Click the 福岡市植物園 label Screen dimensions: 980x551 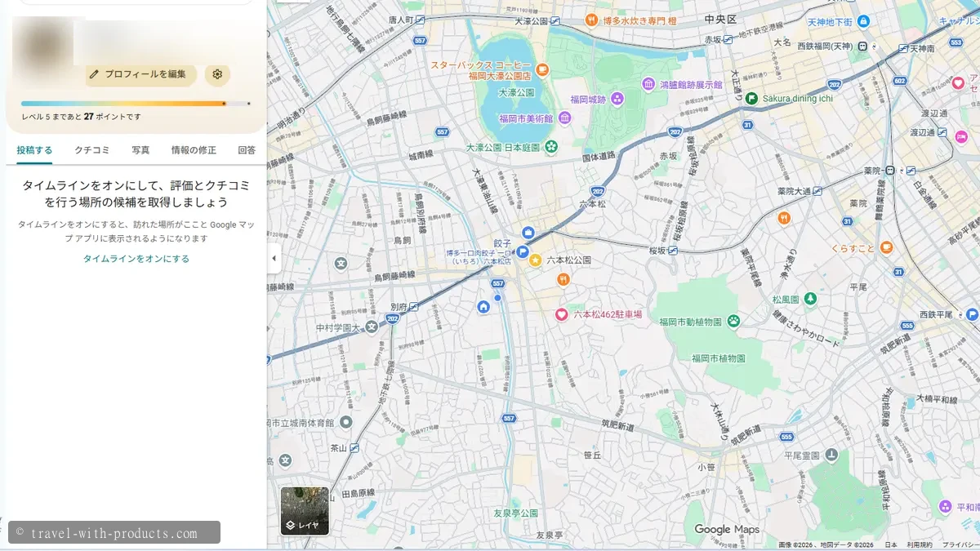tap(719, 358)
